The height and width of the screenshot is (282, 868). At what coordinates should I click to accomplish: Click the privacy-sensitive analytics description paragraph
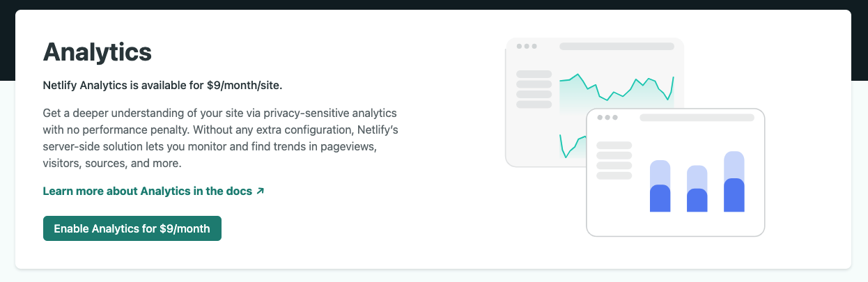(x=220, y=138)
